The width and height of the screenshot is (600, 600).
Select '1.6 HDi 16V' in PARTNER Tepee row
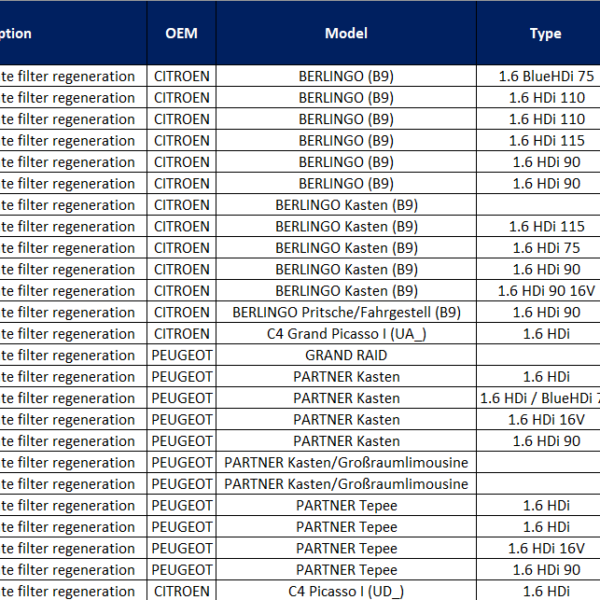(538, 548)
